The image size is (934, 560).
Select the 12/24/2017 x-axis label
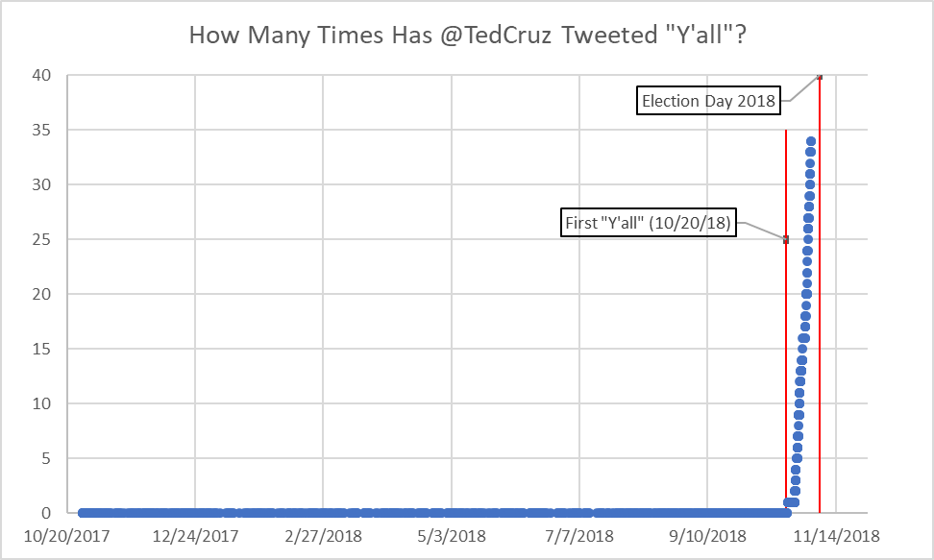coord(195,536)
